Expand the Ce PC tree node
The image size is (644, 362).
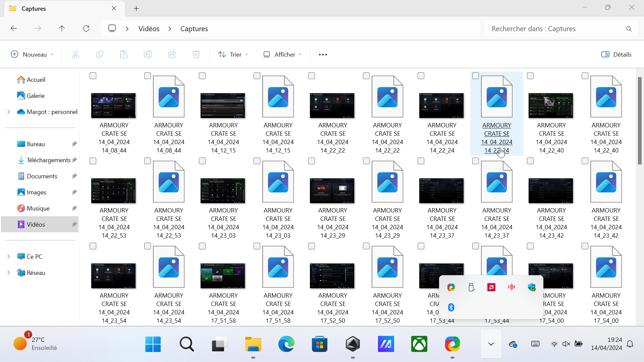(9, 257)
